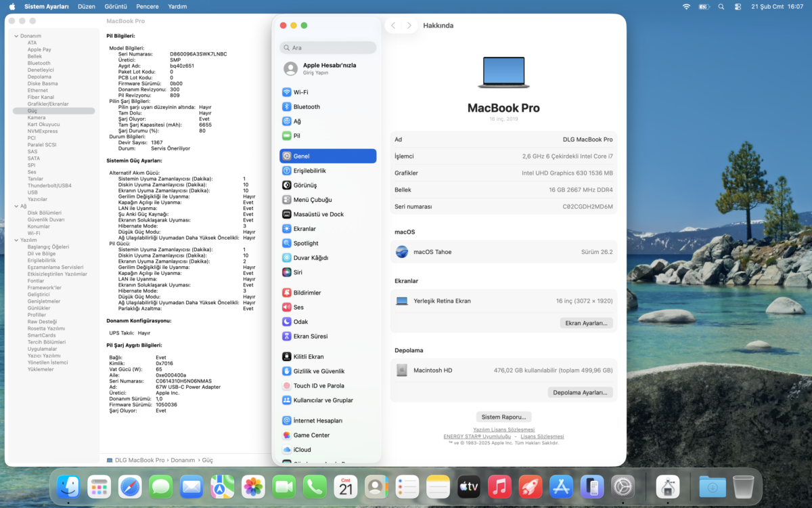
Task: Open ENERGY STAR Uyumluluğu link
Action: [477, 436]
